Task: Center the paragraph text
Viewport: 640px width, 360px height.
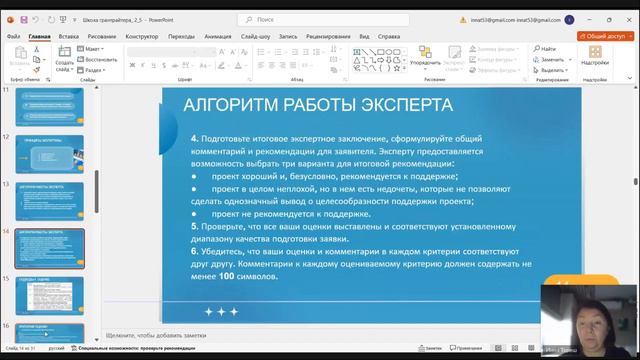Action: tap(271, 65)
